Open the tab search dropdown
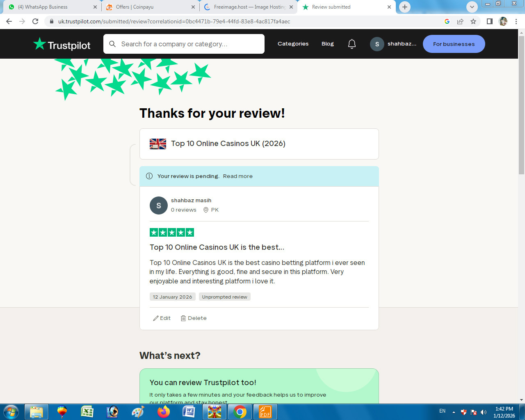525x420 pixels. [472, 7]
